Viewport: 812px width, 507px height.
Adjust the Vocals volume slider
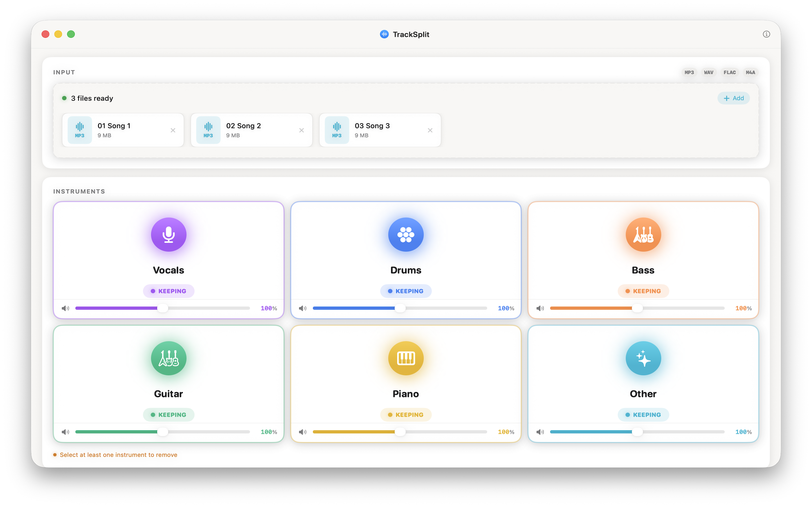162,308
